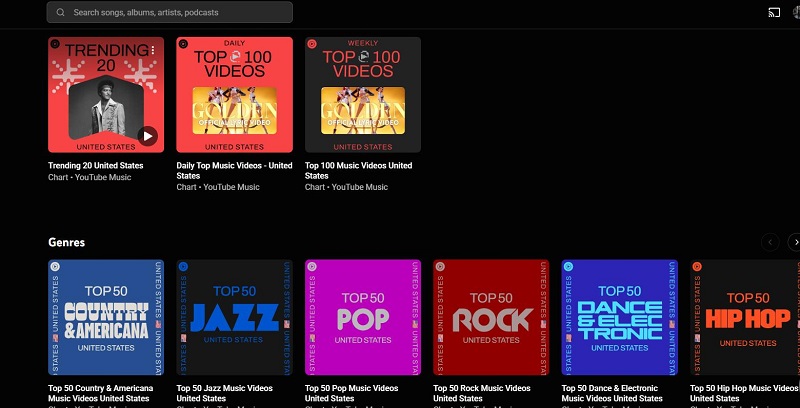Play the Trending 20 chart
The height and width of the screenshot is (408, 800).
pyautogui.click(x=147, y=136)
